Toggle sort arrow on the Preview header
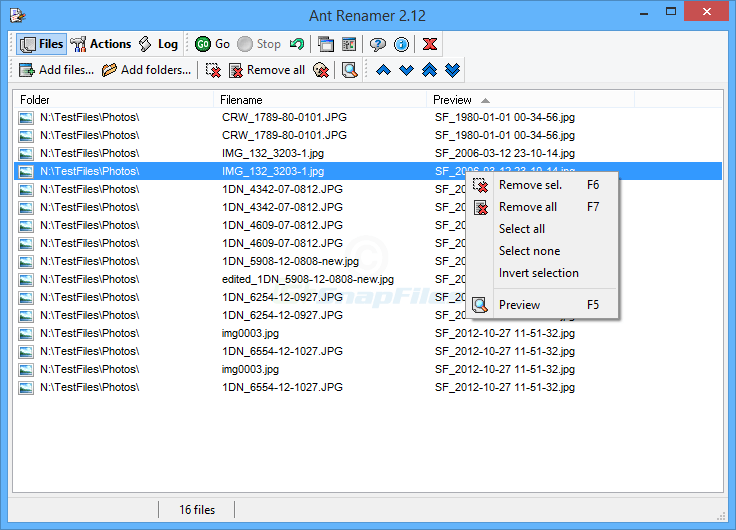 [x=486, y=100]
